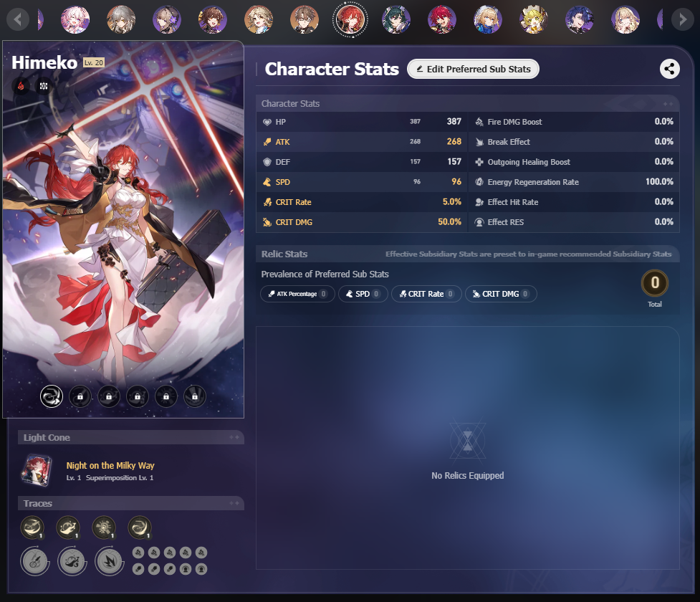The width and height of the screenshot is (700, 602).
Task: Click the Effect RES stat icon
Action: click(479, 222)
